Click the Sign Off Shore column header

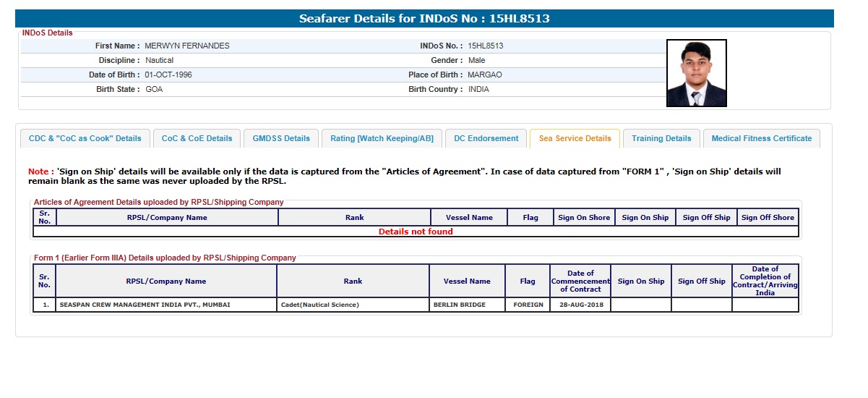[x=767, y=217]
